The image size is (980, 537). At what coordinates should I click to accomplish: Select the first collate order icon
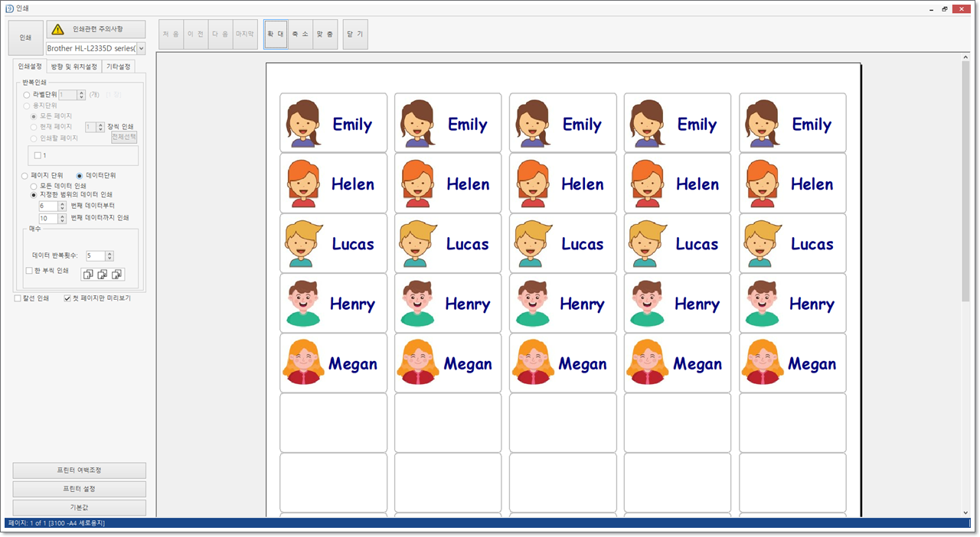pyautogui.click(x=88, y=274)
